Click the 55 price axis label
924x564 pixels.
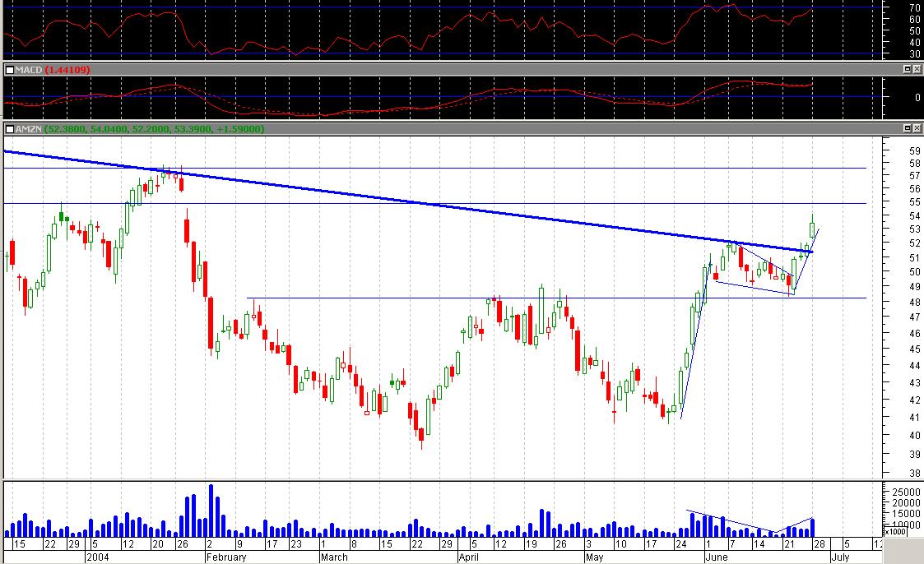tap(915, 202)
